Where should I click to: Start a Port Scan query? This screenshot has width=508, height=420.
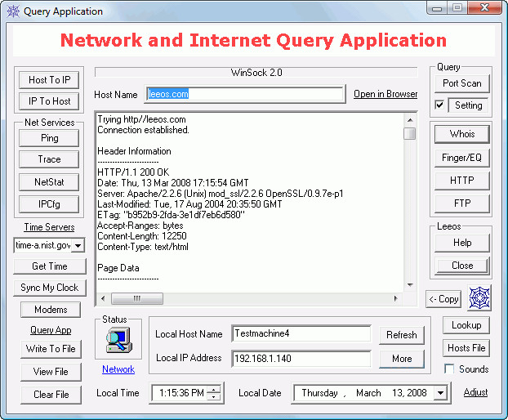click(462, 83)
